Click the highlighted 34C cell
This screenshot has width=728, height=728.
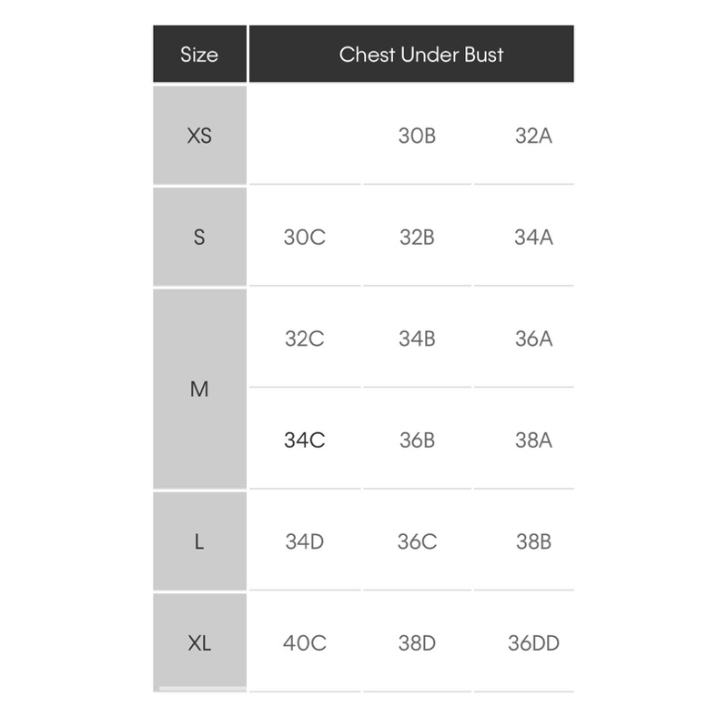(x=304, y=440)
